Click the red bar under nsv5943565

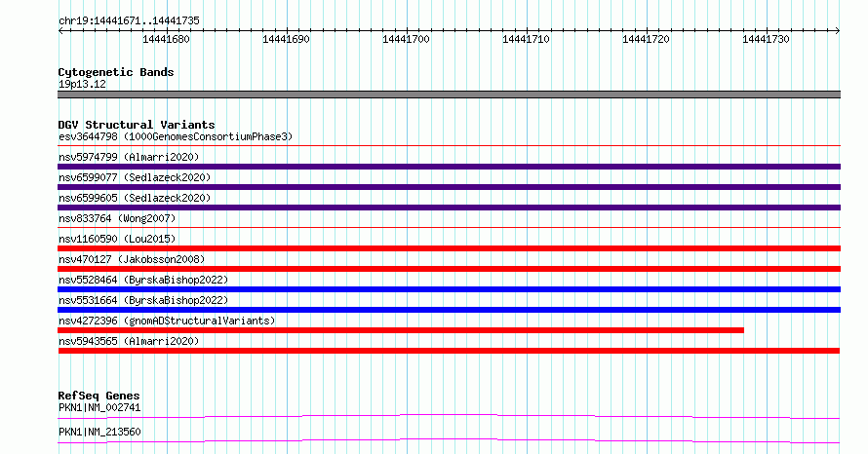pos(449,351)
